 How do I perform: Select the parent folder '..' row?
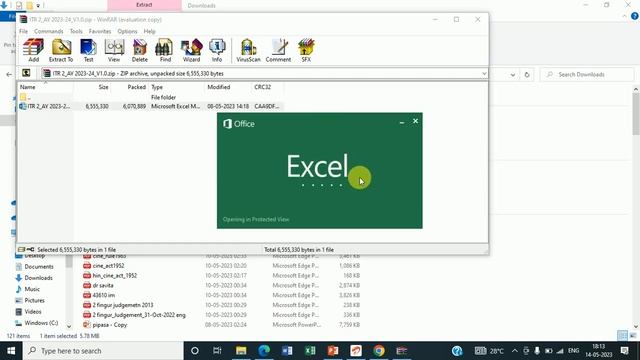[x=151, y=97]
